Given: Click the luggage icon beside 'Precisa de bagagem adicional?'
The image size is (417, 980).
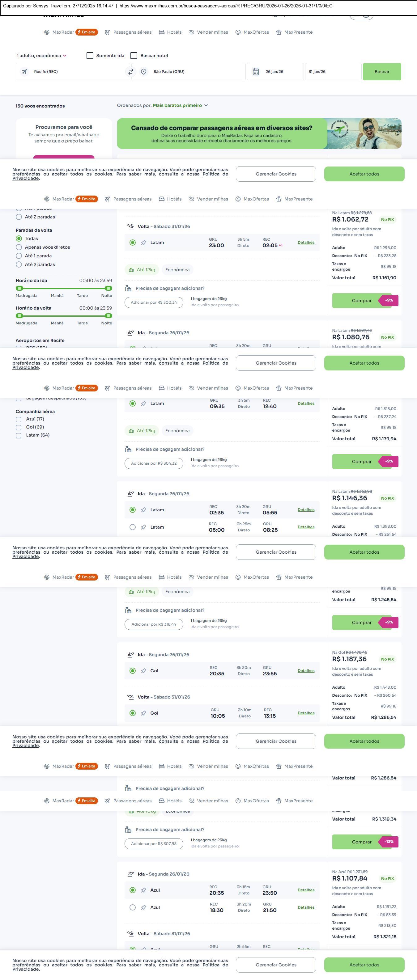Looking at the screenshot, I should 128,288.
